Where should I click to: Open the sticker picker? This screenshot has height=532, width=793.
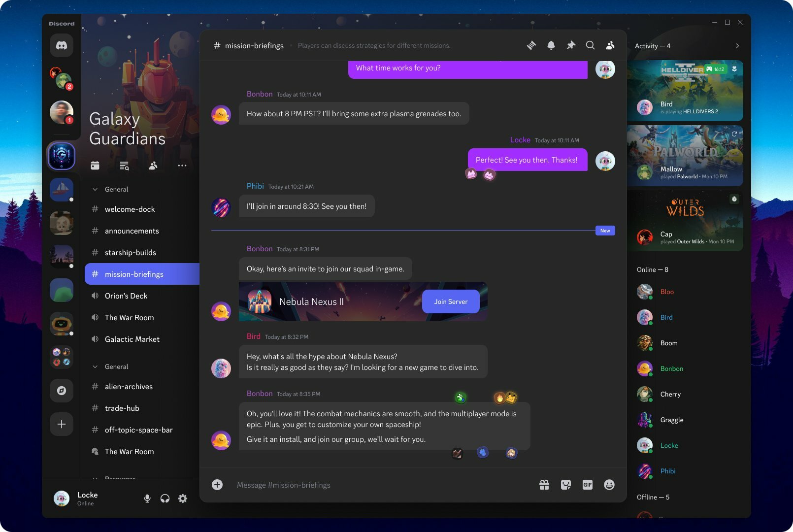click(x=566, y=485)
